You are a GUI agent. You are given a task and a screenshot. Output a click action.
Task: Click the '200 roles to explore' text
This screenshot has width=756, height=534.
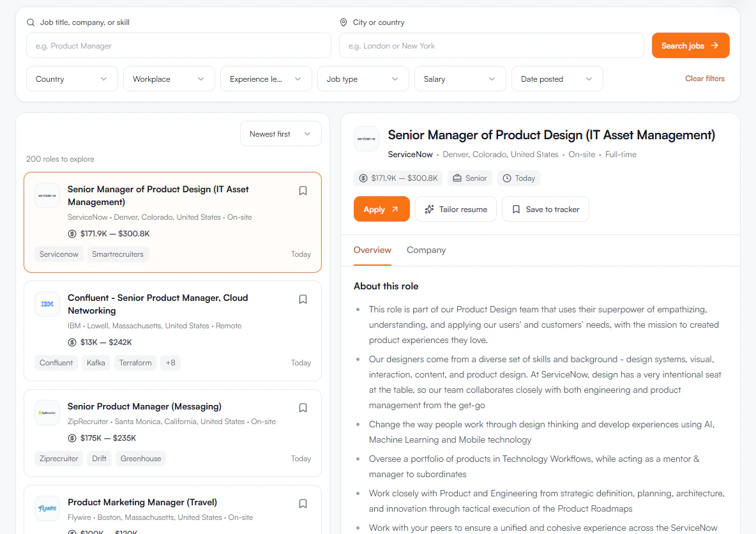point(60,158)
